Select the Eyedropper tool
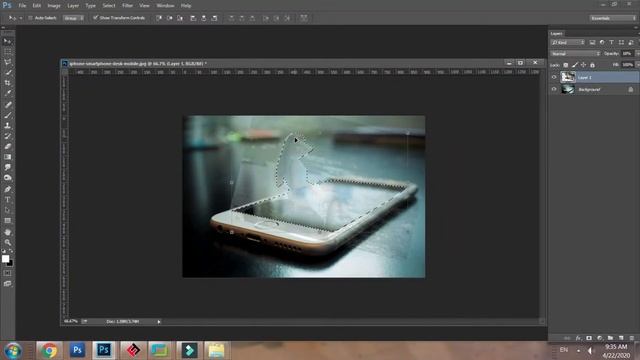The image size is (640, 360). (x=7, y=93)
